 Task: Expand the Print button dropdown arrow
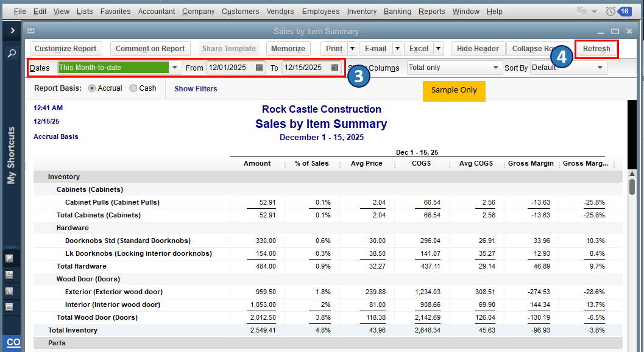pyautogui.click(x=352, y=49)
